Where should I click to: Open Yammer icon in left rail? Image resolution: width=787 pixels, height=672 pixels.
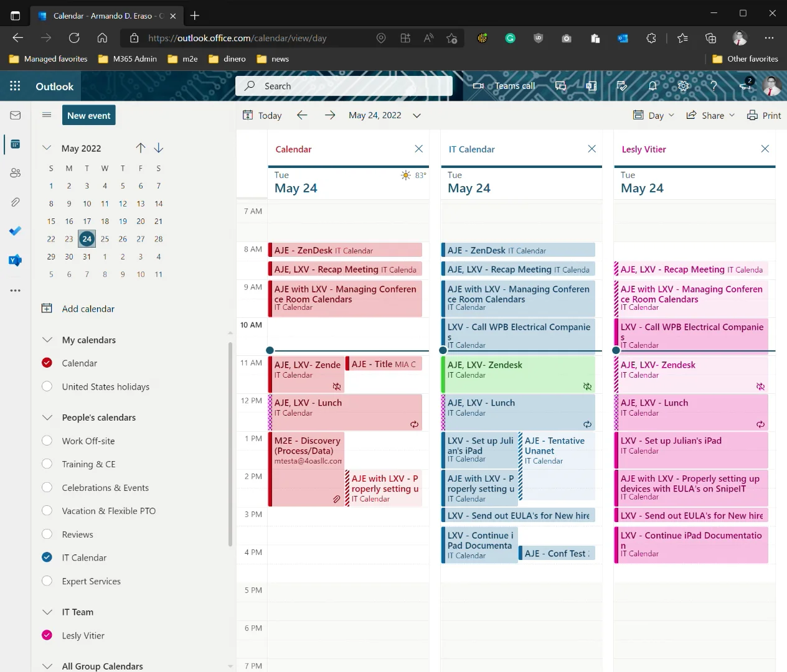point(16,260)
